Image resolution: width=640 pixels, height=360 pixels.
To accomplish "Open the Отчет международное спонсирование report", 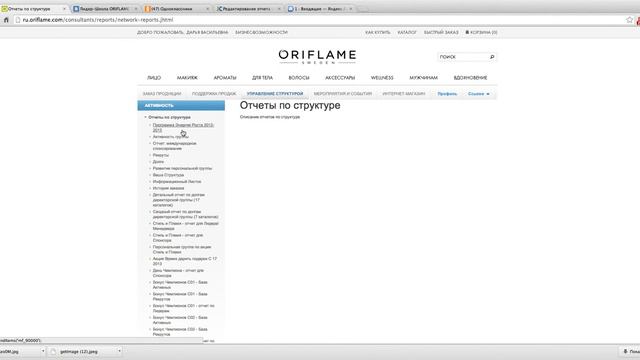I will click(x=174, y=146).
